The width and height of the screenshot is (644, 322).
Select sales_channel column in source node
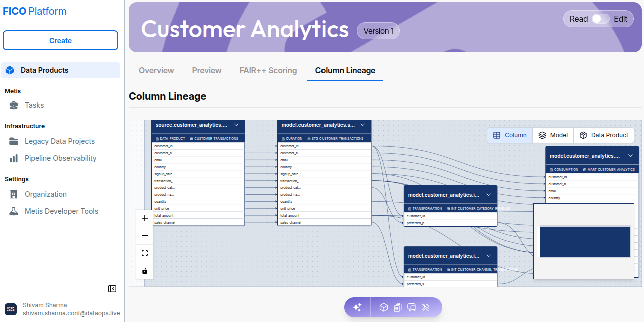point(198,223)
